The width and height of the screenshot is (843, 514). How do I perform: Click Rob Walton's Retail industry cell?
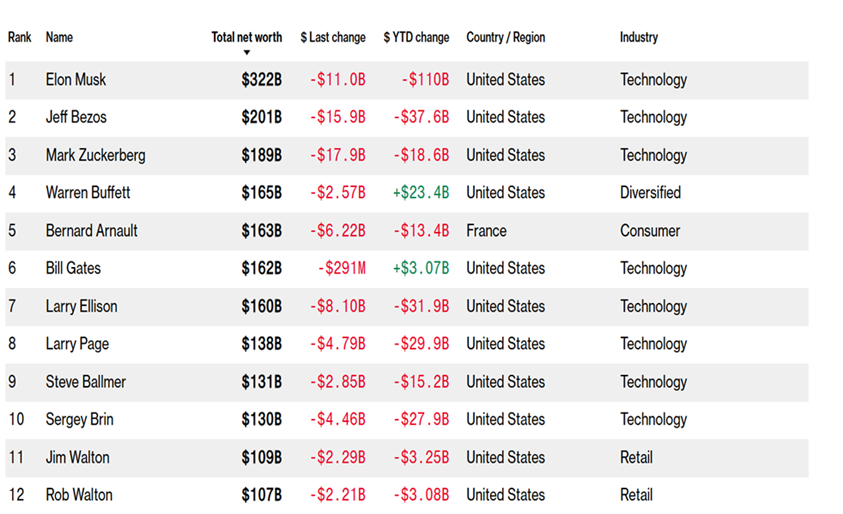[x=636, y=495]
